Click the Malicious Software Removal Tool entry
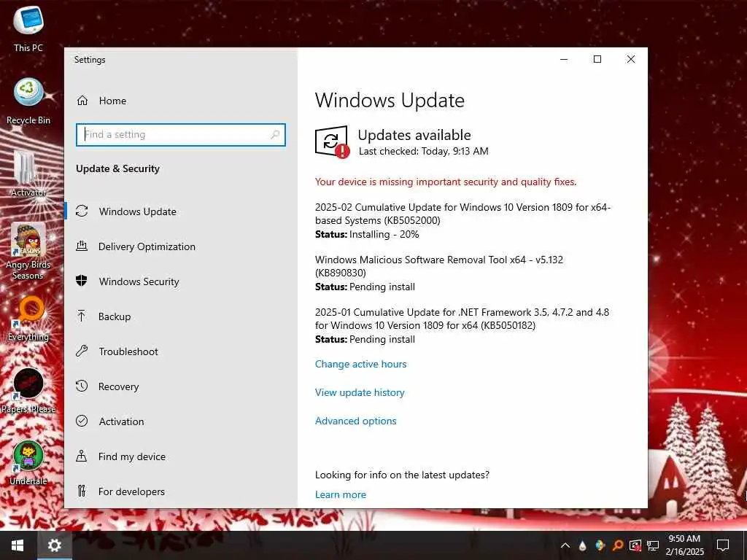 click(438, 266)
